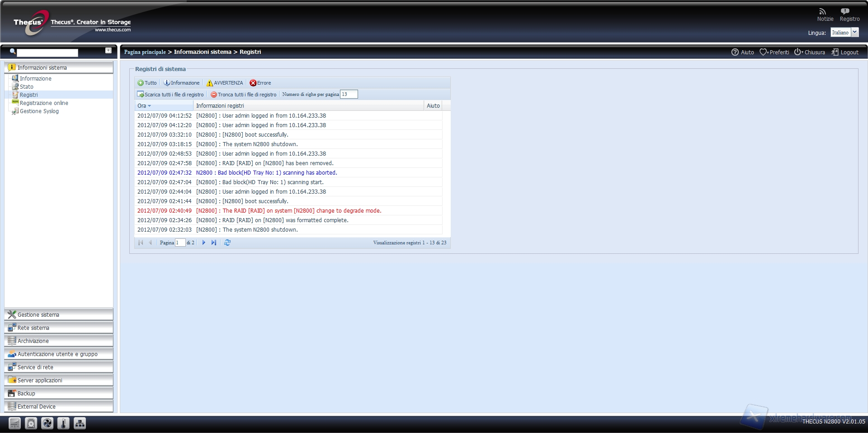Select Gestione Syslog in the tree
This screenshot has width=868, height=433.
point(39,111)
